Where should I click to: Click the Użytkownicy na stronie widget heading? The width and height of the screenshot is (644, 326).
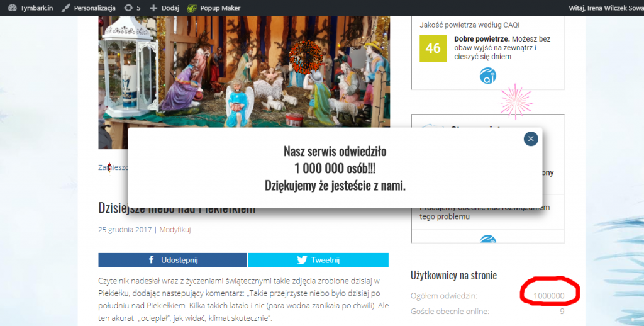pos(453,275)
